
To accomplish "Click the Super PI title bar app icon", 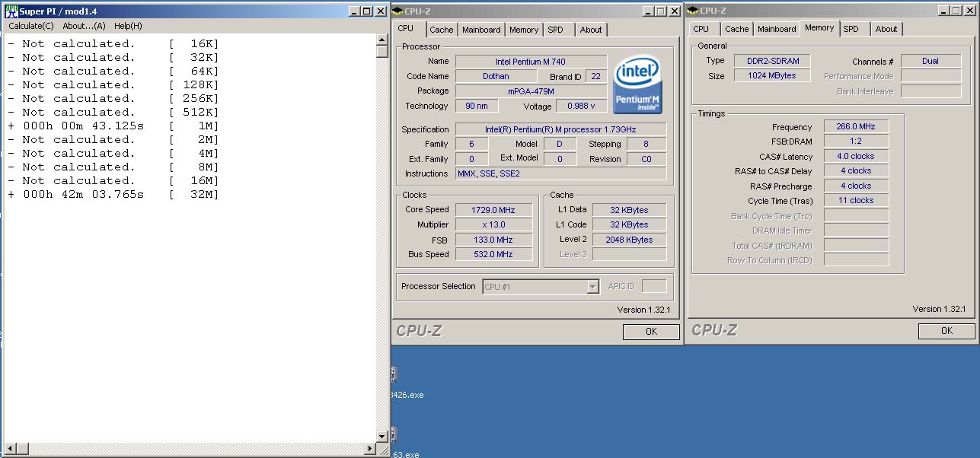I will coord(11,11).
